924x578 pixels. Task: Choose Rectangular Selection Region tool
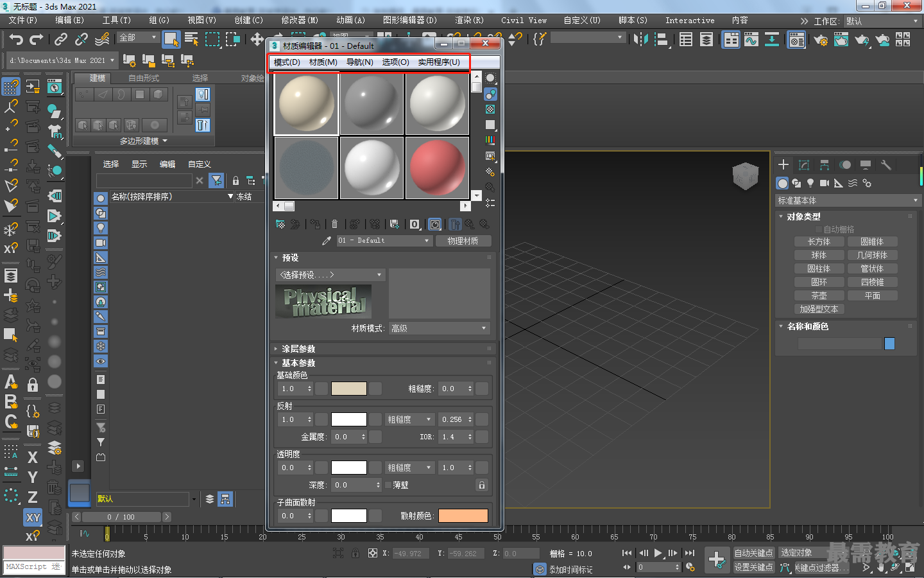click(x=212, y=40)
